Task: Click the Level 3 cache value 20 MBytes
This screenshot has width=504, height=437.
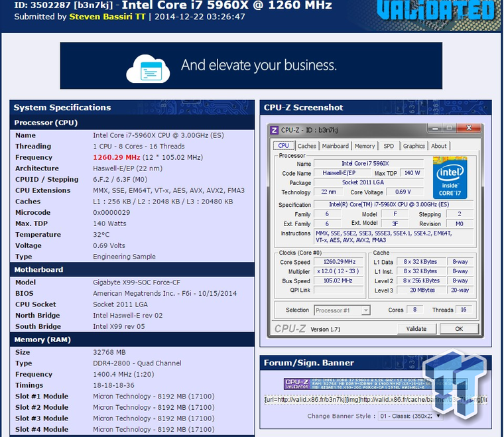Action: [421, 290]
